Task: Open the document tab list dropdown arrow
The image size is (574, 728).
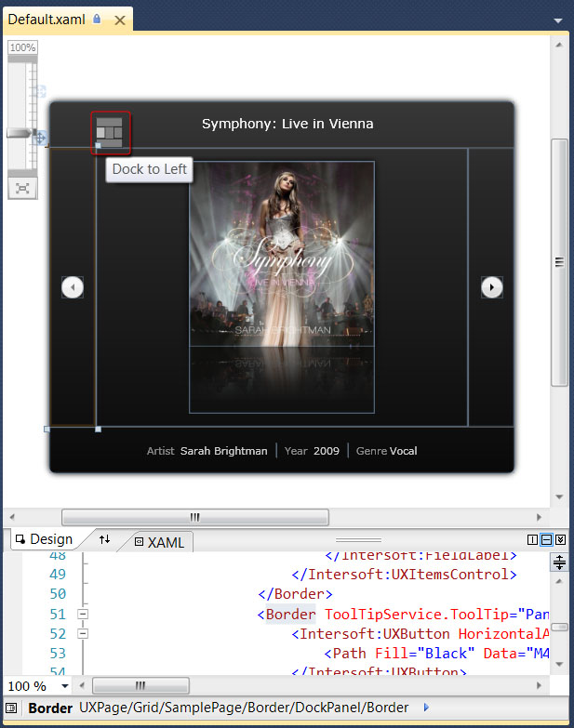Action: pyautogui.click(x=557, y=20)
